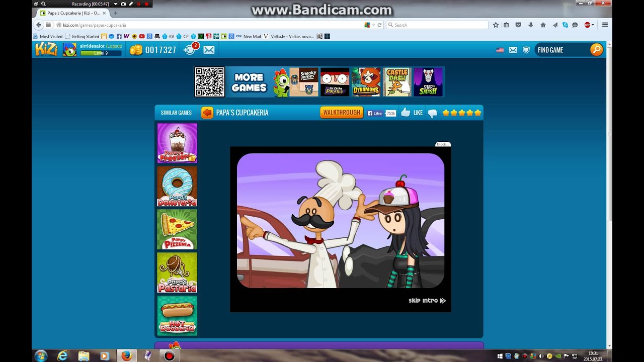Click the Walkthrough button
Viewport: 644px width, 362px height.
pos(342,113)
